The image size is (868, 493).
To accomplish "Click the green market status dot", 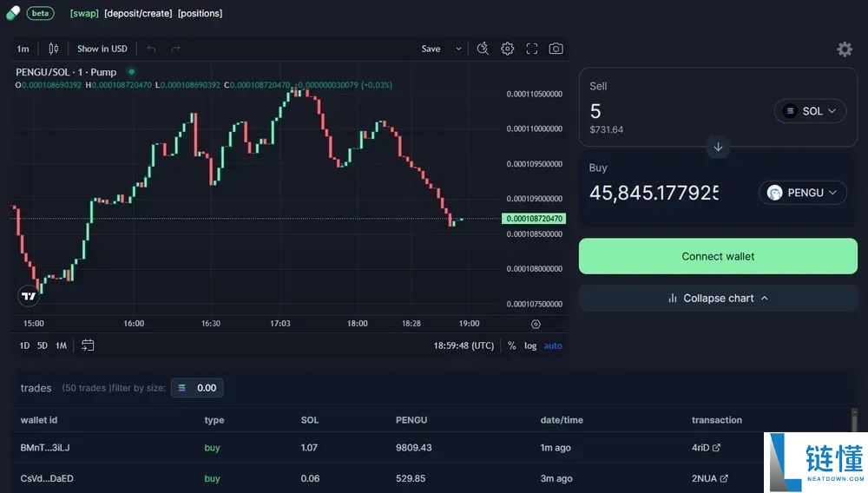I will (131, 72).
